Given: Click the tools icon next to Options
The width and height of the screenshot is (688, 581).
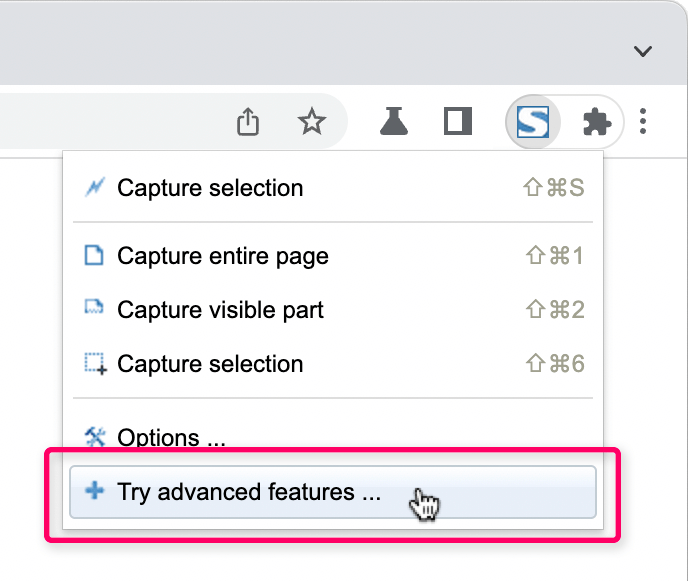Looking at the screenshot, I should 95,437.
